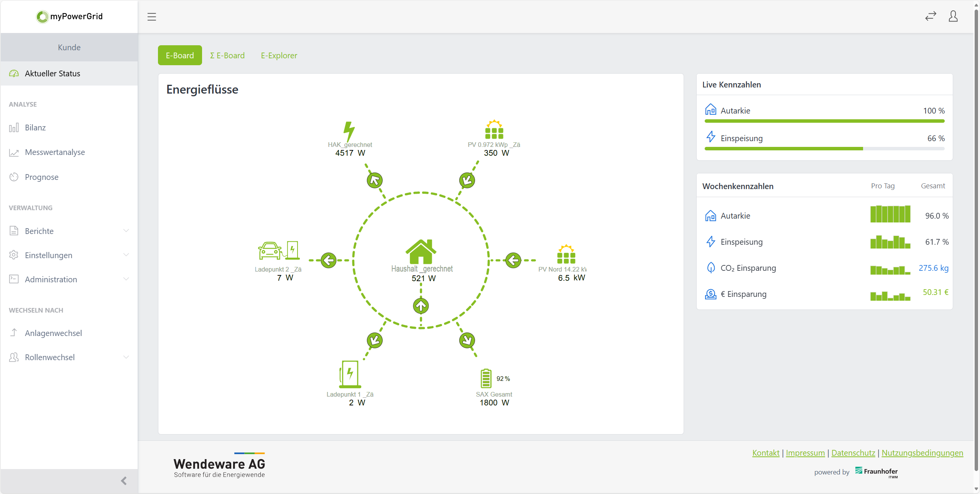Open the Impressum link
Screen dimensions: 980x494
[x=805, y=453]
